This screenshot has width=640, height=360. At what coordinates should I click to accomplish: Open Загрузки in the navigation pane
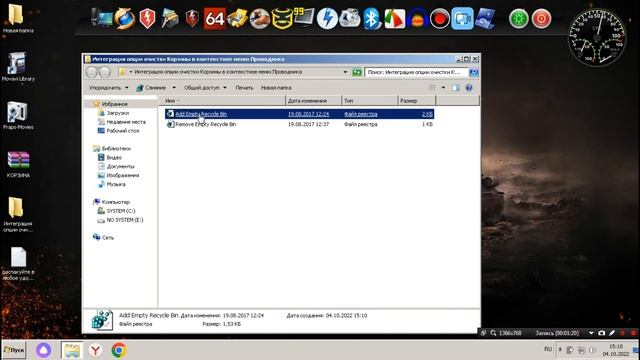[x=113, y=113]
